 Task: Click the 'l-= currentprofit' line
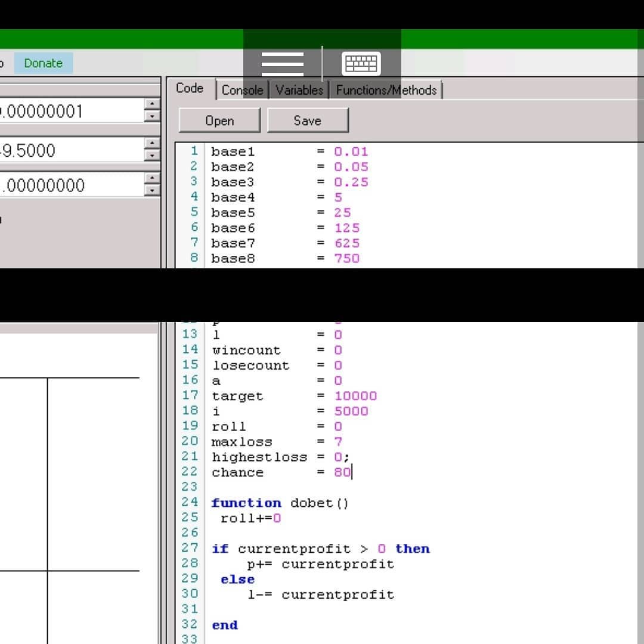321,595
